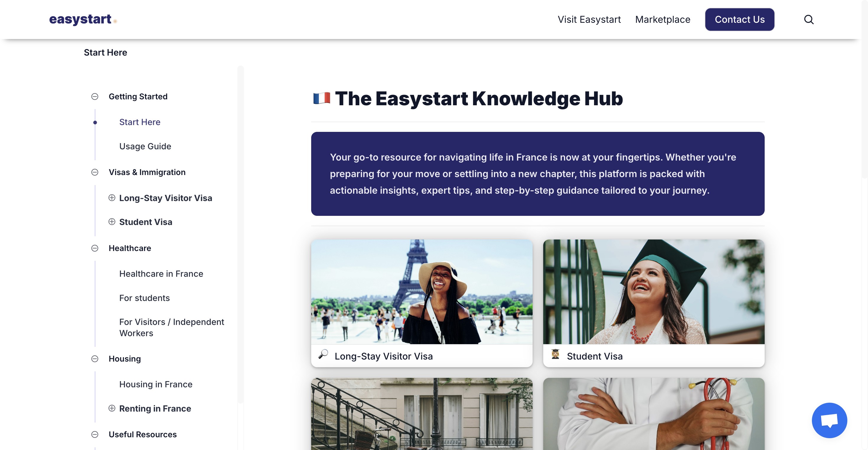
Task: Open Healthcare in France sidebar page
Action: point(161,273)
